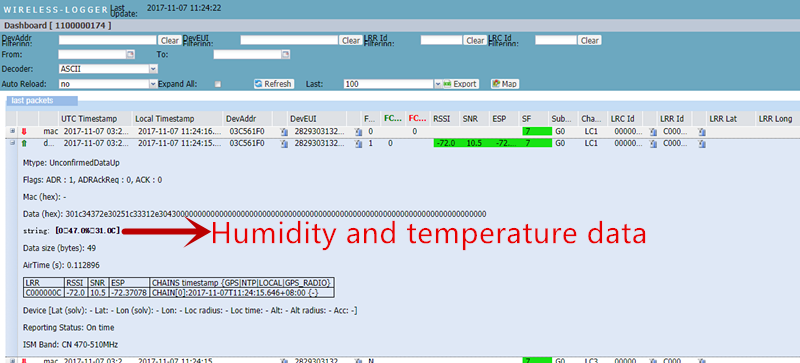The width and height of the screenshot is (800, 363).
Task: Click the From date calendar icon
Action: 130,54
